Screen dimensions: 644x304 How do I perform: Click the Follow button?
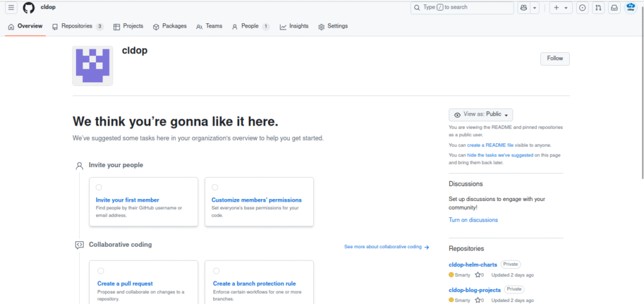pos(555,58)
